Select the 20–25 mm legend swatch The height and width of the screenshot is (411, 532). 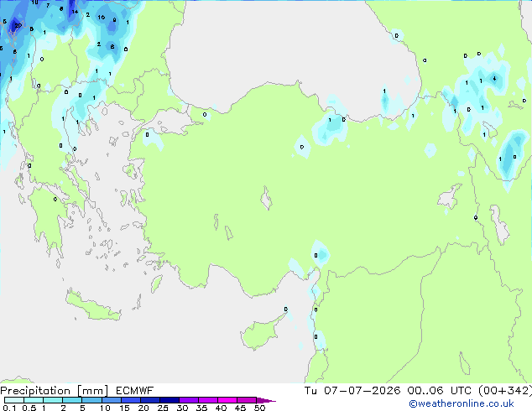(150, 400)
